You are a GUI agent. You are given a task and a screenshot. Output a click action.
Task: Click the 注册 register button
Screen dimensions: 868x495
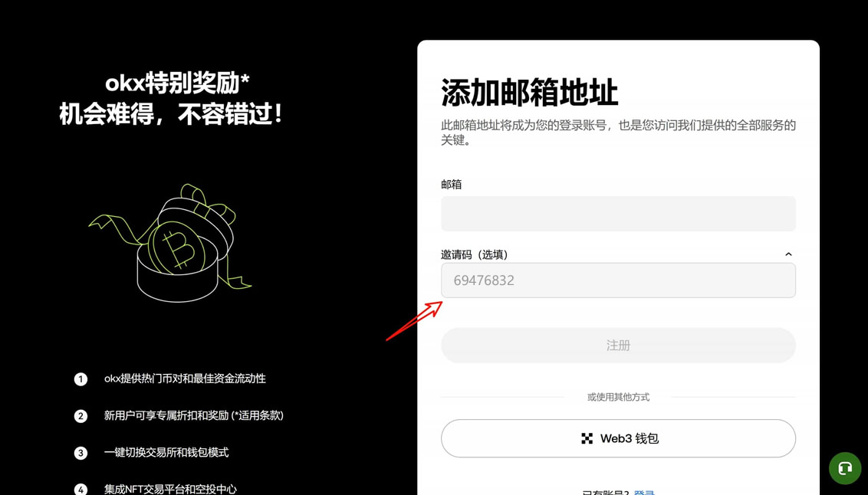[x=618, y=345]
